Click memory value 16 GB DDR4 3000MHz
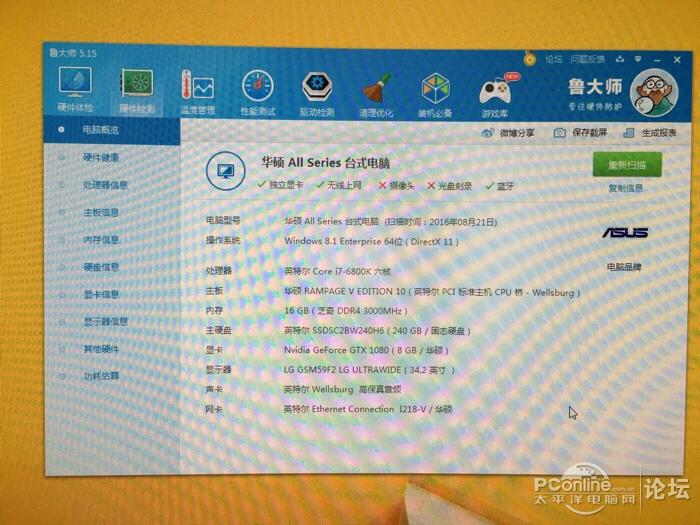 pyautogui.click(x=346, y=311)
